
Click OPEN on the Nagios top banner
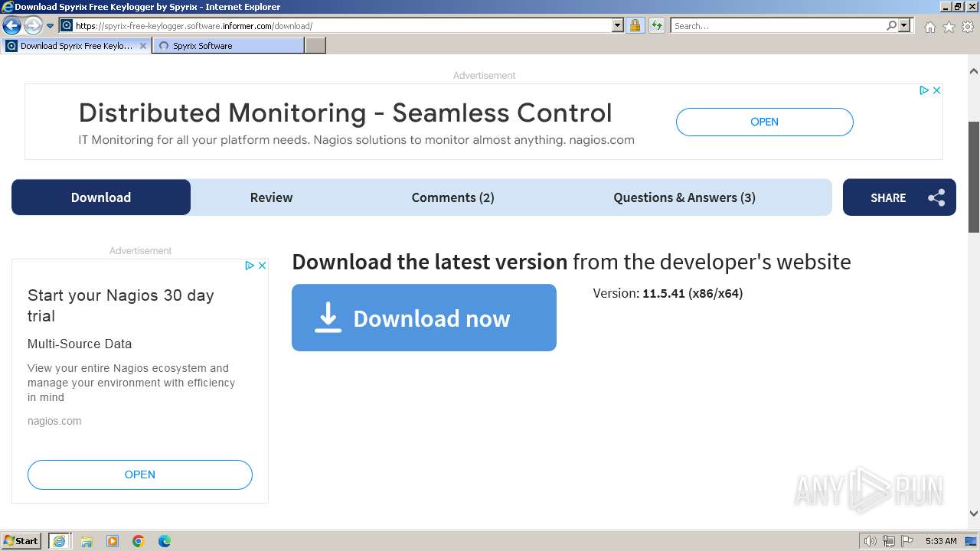coord(764,122)
